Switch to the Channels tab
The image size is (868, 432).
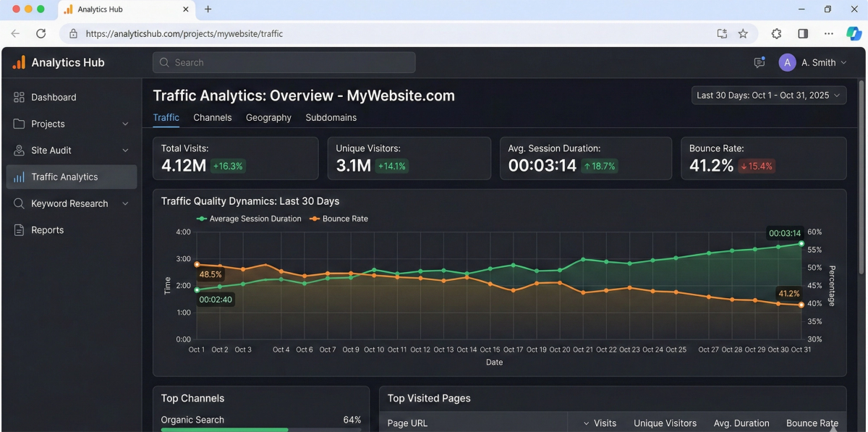[x=213, y=117]
